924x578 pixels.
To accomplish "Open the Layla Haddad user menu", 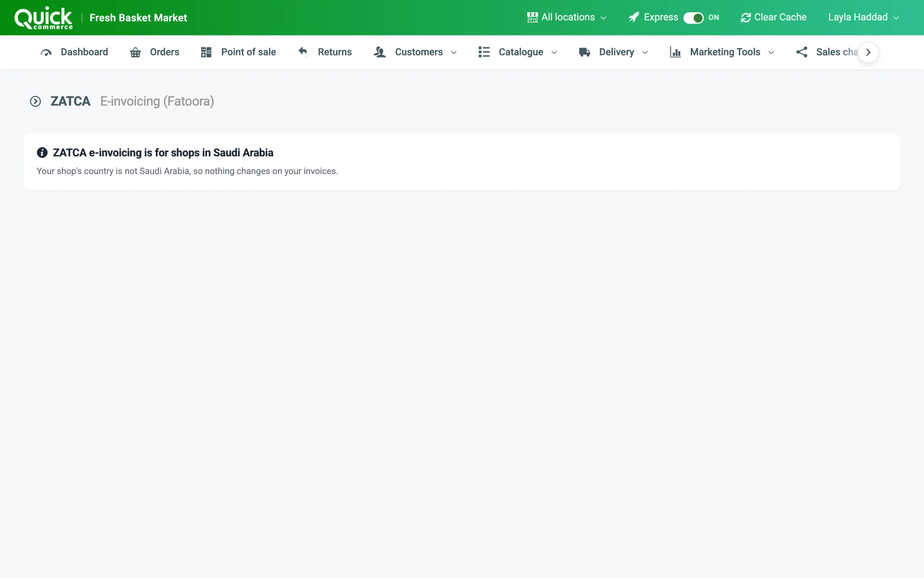I will pos(863,17).
